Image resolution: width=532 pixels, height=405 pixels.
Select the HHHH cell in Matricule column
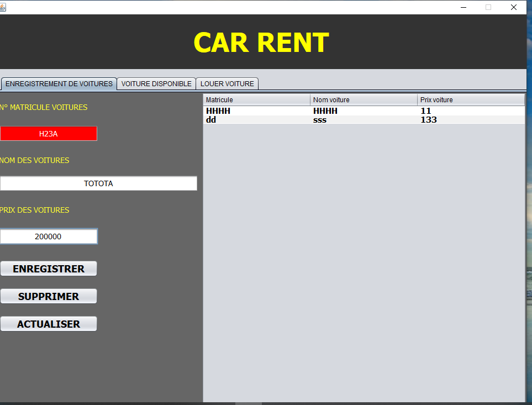(x=218, y=111)
